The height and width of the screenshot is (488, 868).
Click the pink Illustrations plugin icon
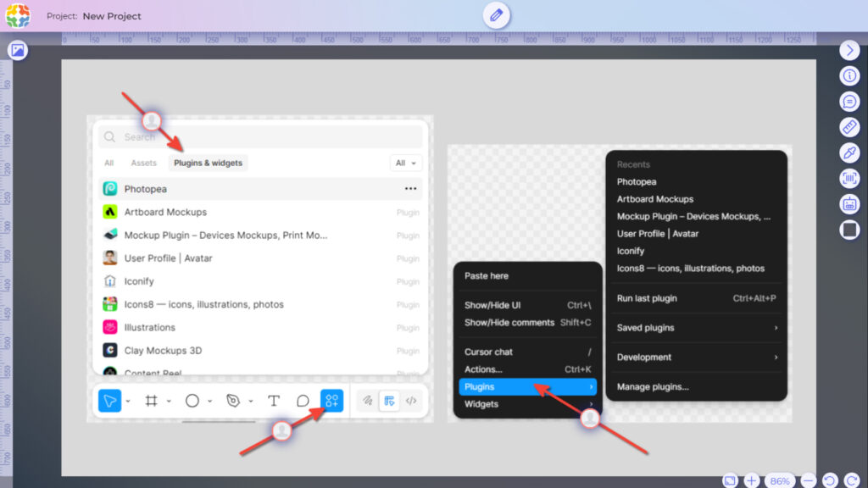[x=110, y=328]
